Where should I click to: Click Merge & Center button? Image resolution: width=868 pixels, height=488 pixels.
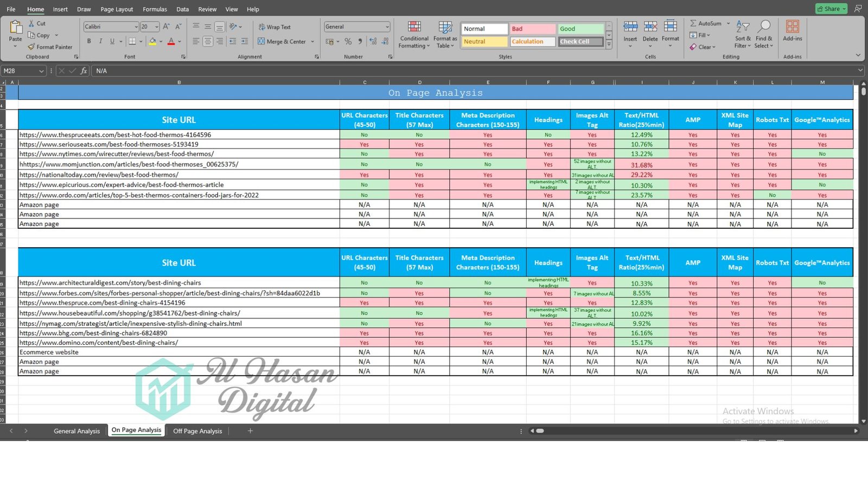[282, 42]
